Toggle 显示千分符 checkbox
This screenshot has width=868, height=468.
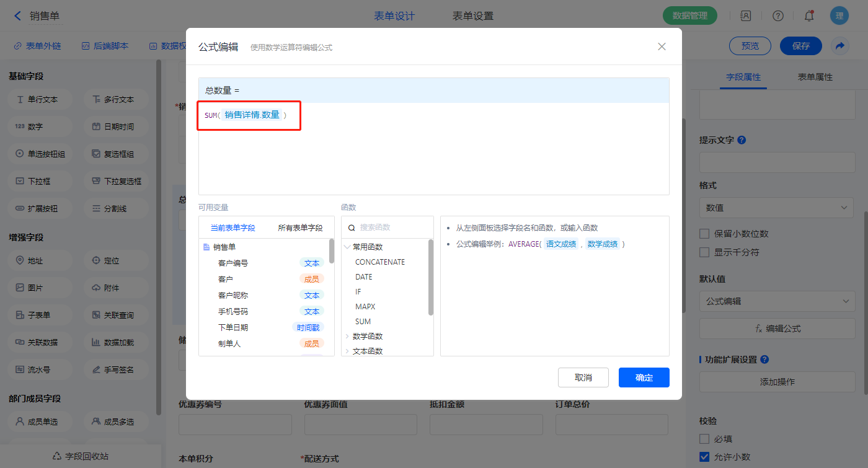pos(704,252)
